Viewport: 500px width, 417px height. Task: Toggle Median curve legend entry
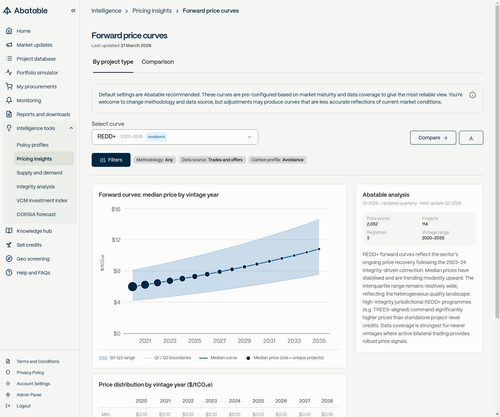coord(218,358)
